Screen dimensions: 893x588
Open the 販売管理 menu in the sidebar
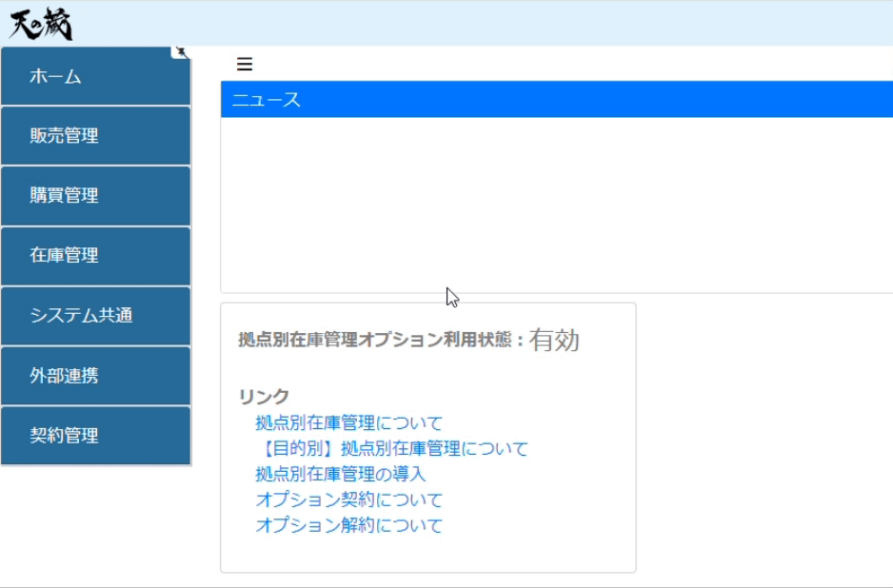[x=65, y=134]
